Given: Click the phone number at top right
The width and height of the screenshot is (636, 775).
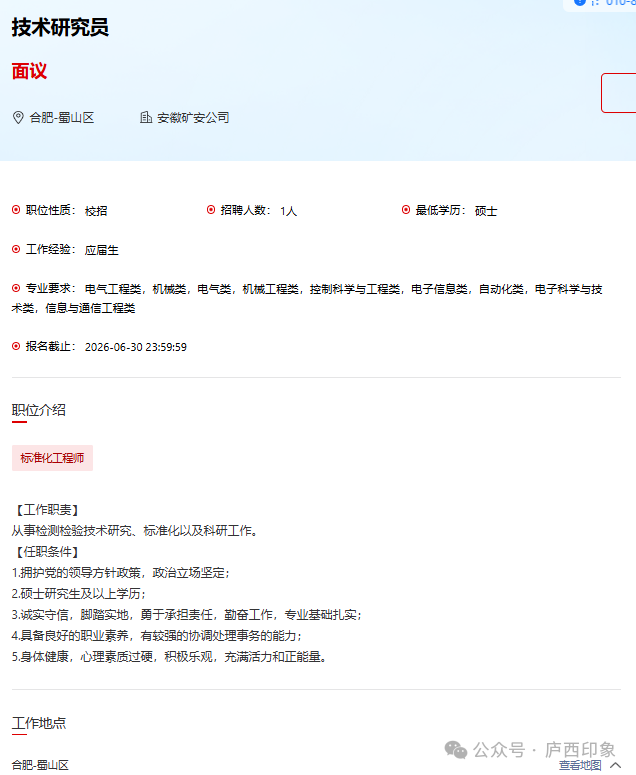Looking at the screenshot, I should (620, 3).
